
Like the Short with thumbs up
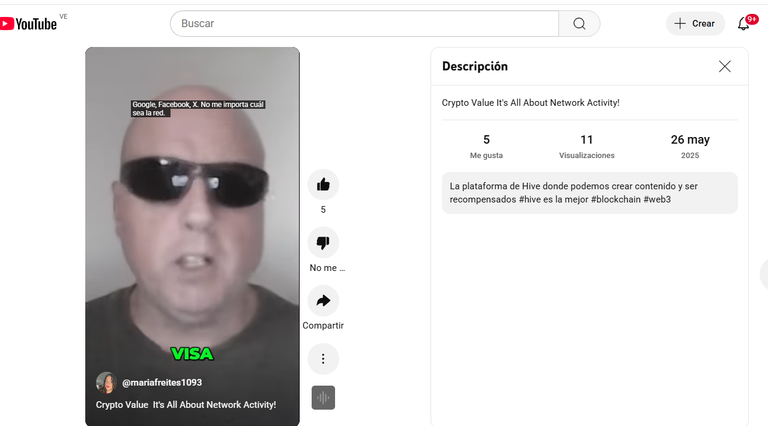[323, 185]
